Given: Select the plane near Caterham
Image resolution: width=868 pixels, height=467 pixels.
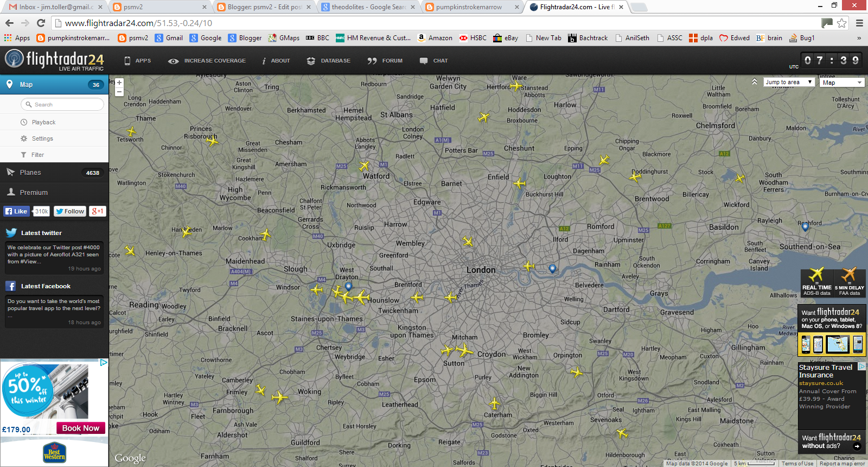Looking at the screenshot, I should point(495,403).
